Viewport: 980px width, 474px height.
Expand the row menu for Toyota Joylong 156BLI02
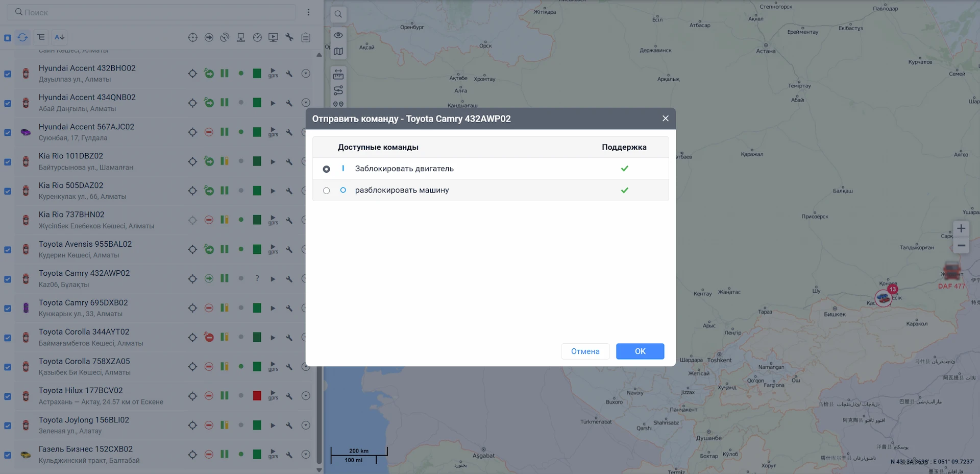306,425
